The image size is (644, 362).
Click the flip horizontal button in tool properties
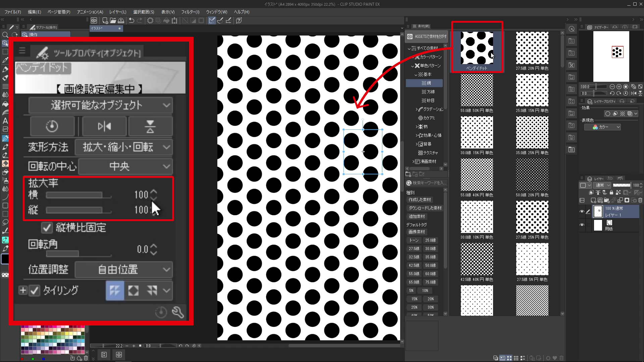click(x=104, y=126)
